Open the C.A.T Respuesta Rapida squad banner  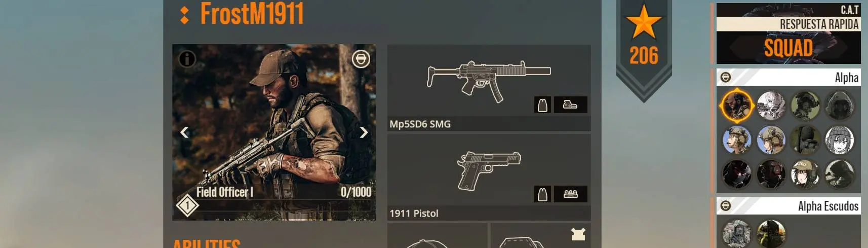[x=788, y=33]
